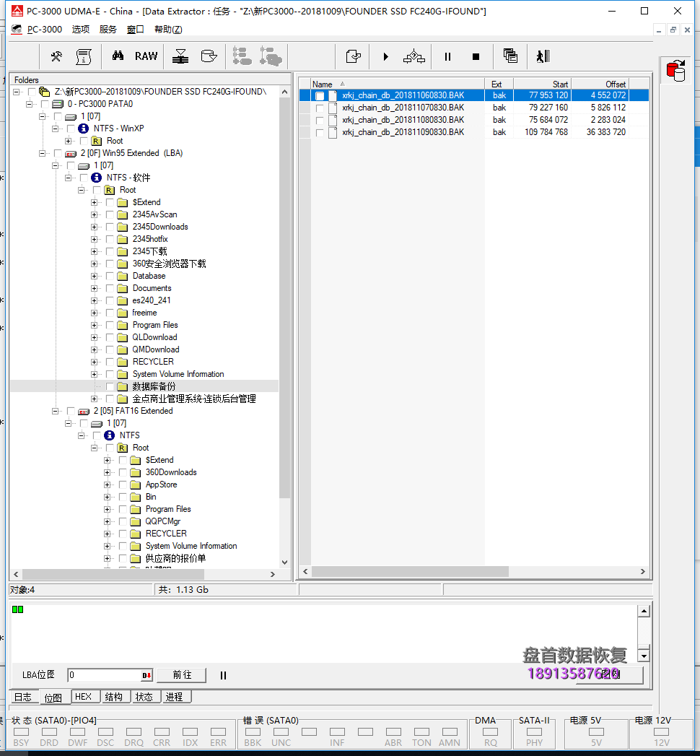This screenshot has width=700, height=756.
Task: Click the 数据库备份 folder icon
Action: coord(123,386)
